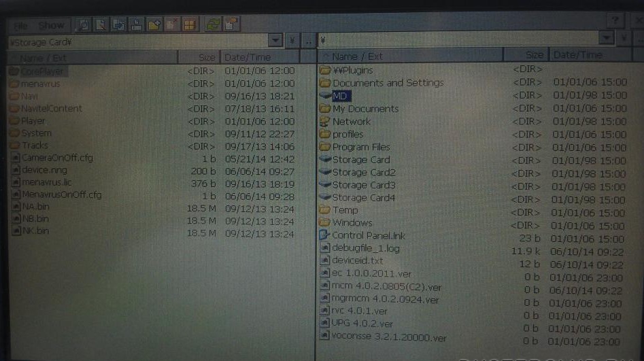Select the Navi folder name
Screen dimensions: 644x361
click(29, 96)
